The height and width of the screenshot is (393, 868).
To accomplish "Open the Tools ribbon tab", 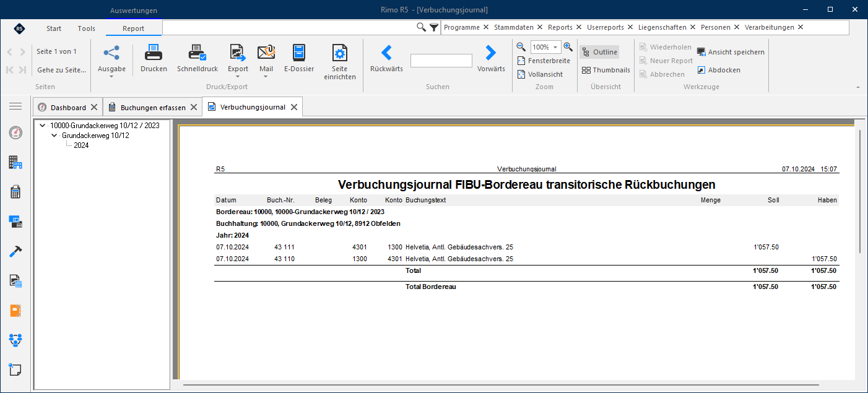I will (x=87, y=28).
